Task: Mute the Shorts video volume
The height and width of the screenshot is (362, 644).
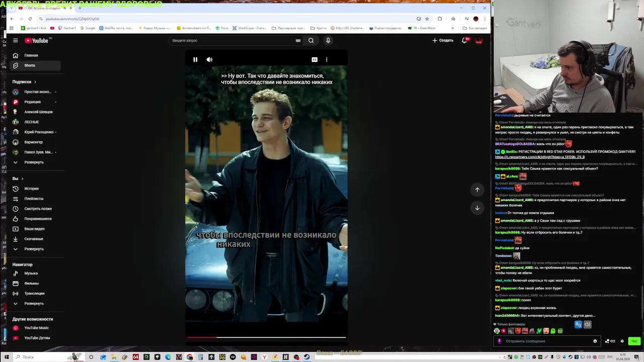Action: click(209, 60)
